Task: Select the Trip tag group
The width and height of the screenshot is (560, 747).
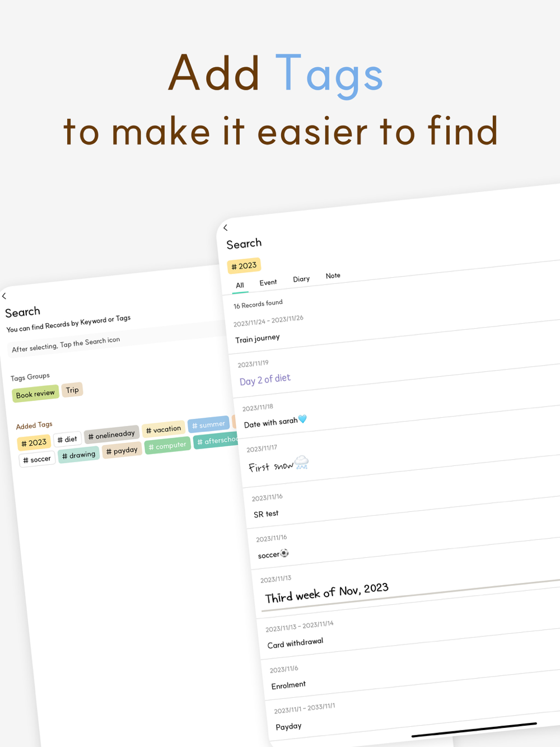Action: point(72,390)
